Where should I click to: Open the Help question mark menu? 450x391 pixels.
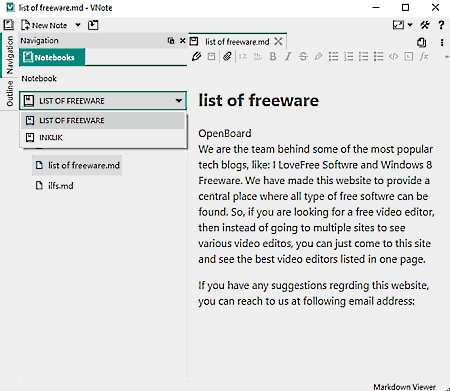point(441,25)
